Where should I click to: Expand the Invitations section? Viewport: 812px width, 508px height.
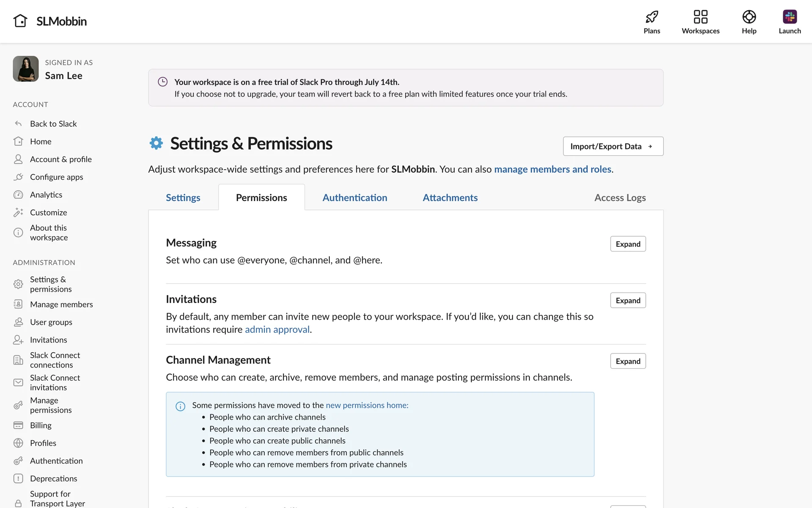click(x=628, y=301)
